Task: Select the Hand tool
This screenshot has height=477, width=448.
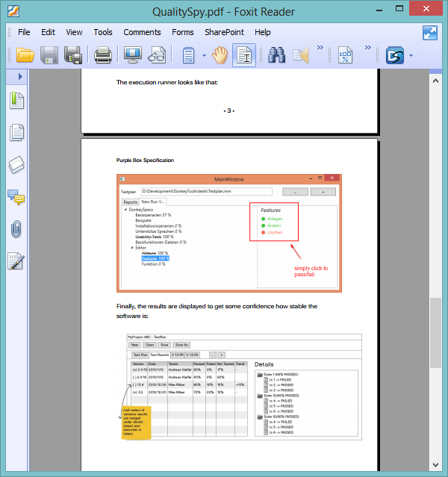Action: pyautogui.click(x=220, y=55)
